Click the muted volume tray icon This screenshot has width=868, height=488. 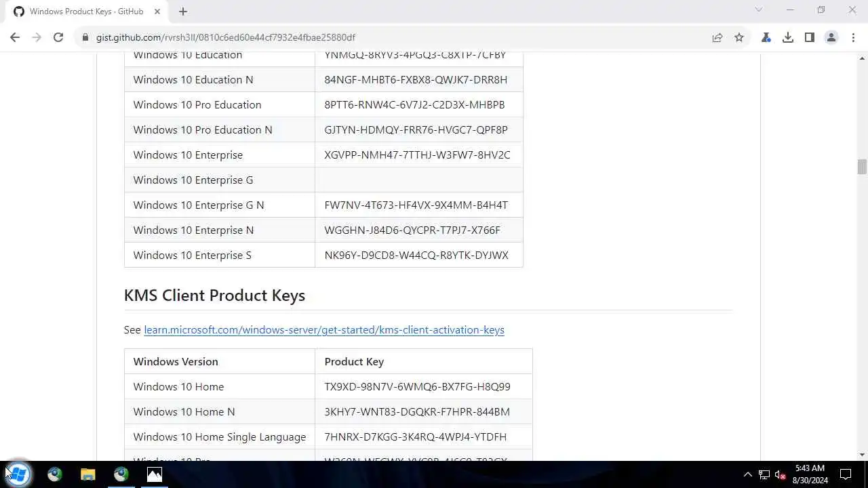point(780,474)
